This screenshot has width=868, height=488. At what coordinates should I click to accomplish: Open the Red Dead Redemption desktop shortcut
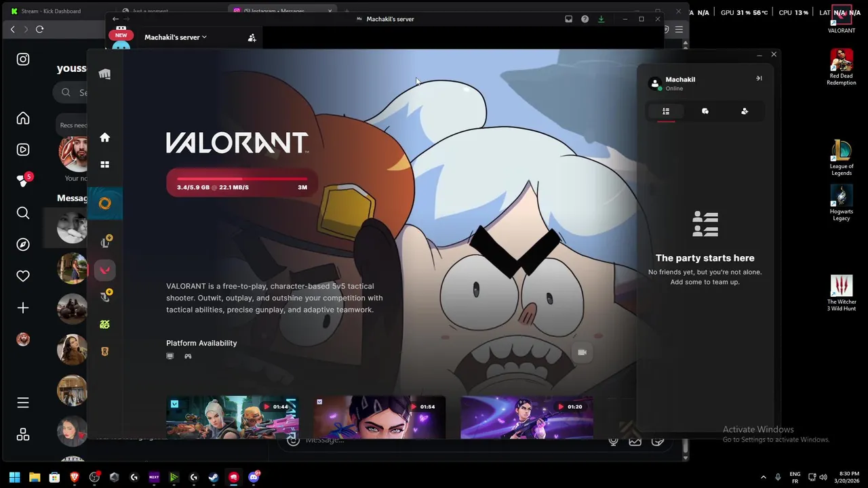[842, 67]
